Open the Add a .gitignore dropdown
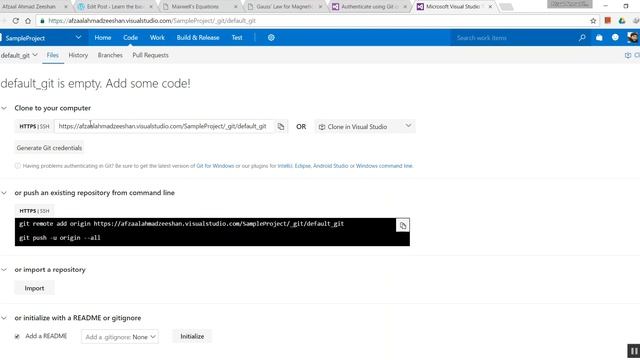The image size is (640, 360). 120,337
